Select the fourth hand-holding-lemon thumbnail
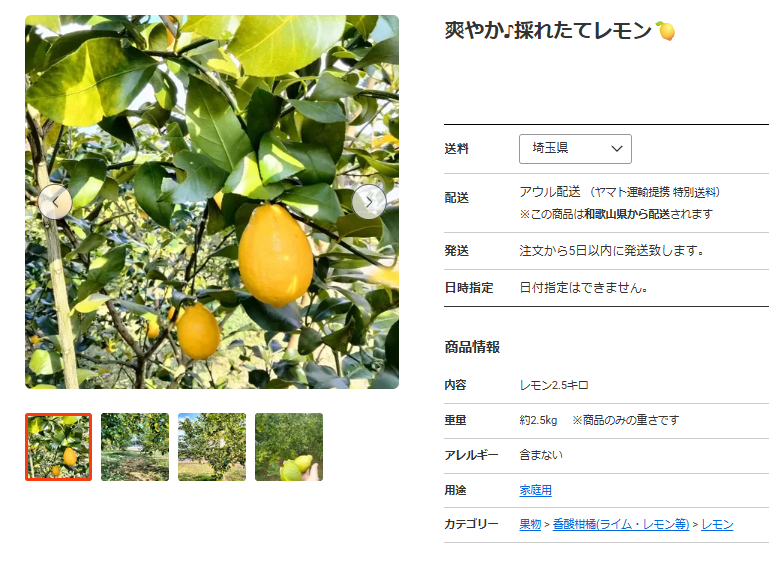Viewport: 769px width, 576px height. pyautogui.click(x=289, y=447)
